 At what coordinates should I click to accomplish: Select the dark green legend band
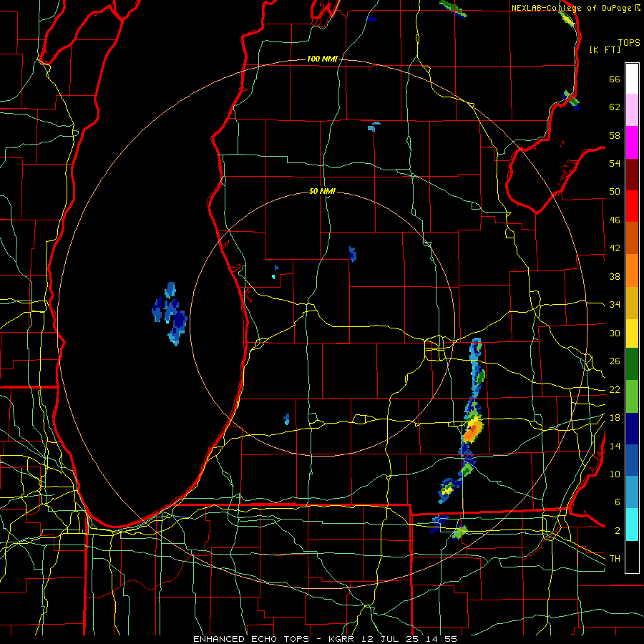click(x=632, y=364)
